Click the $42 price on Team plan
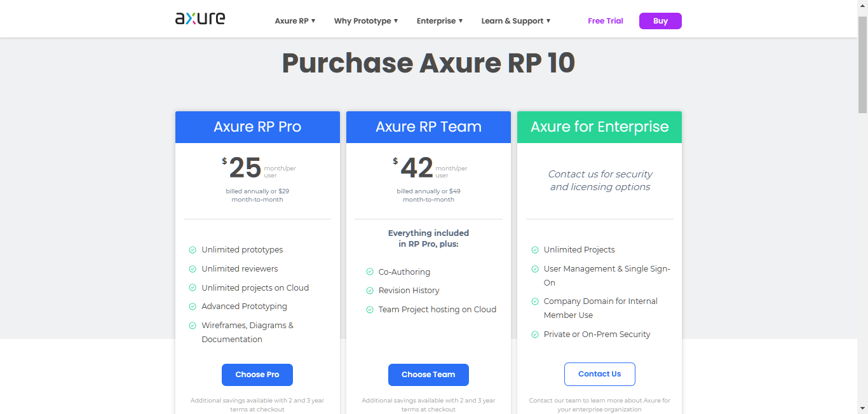Viewport: 868px width, 414px height. click(x=413, y=168)
